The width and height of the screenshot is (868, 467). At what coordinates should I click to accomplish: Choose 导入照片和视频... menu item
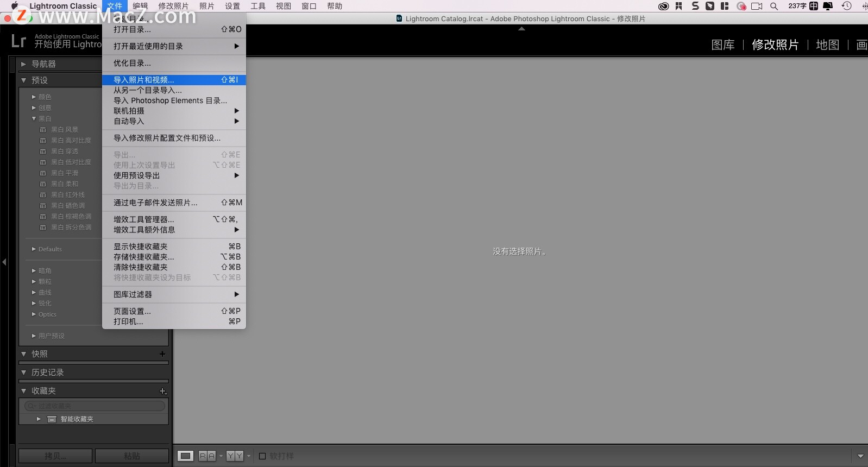pos(174,80)
